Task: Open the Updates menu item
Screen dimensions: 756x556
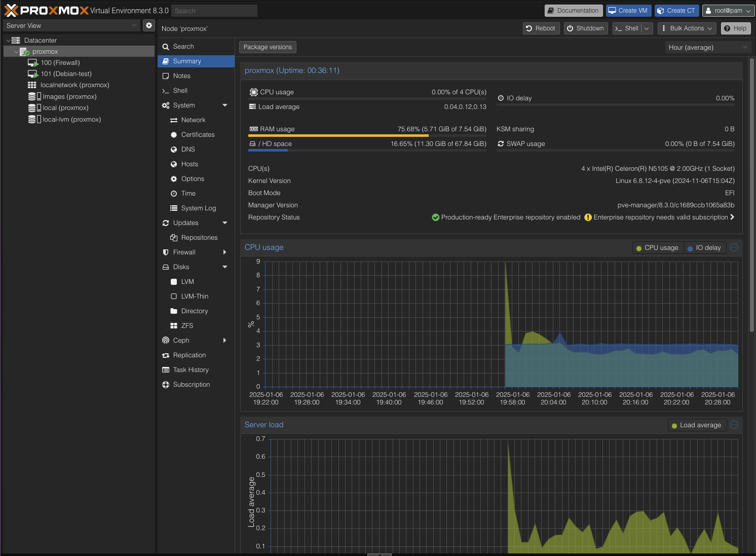Action: point(196,223)
